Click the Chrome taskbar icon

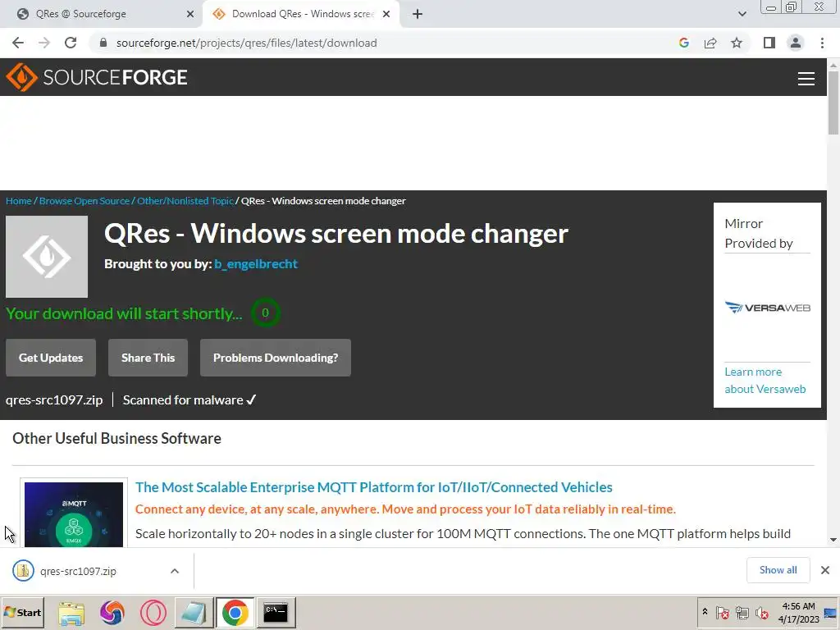pyautogui.click(x=235, y=613)
